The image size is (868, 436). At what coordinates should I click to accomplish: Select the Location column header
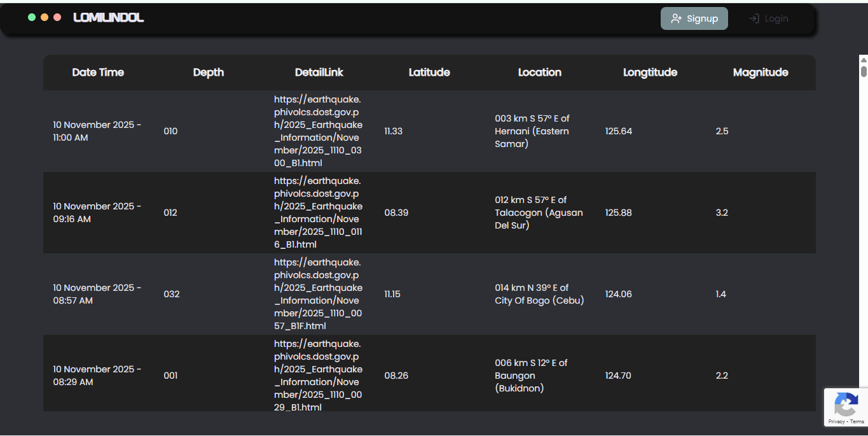(540, 73)
